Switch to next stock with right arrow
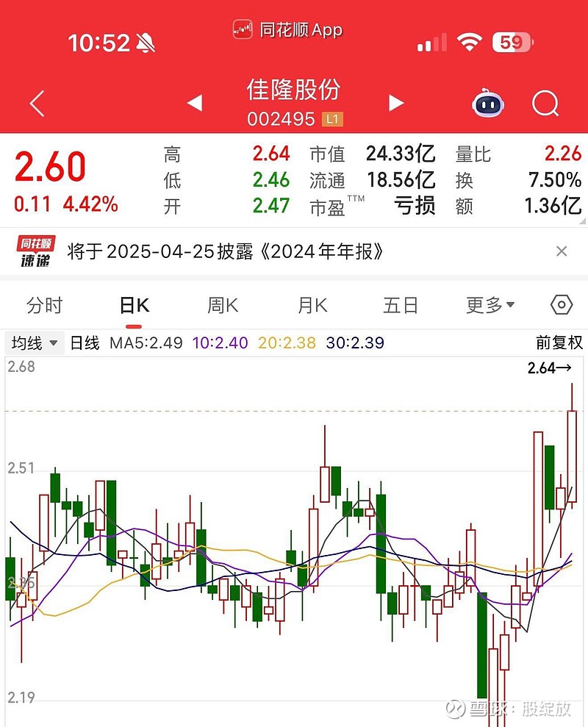 tap(395, 104)
